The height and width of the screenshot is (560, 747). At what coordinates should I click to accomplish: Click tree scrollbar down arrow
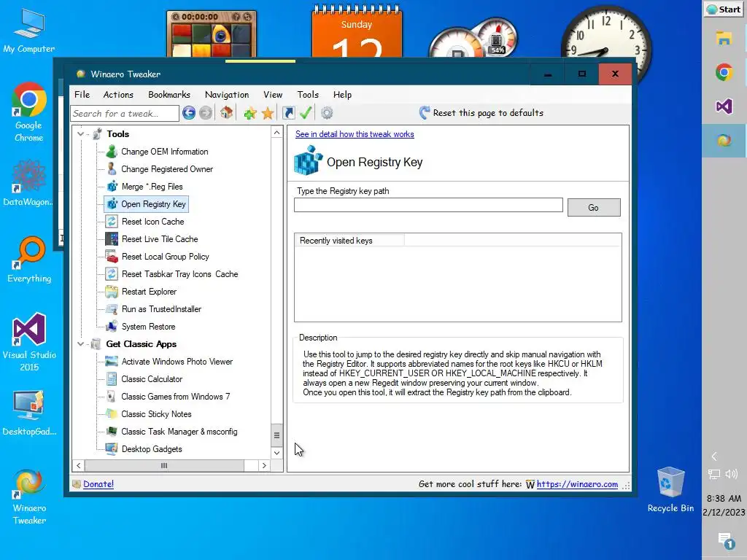pos(276,453)
